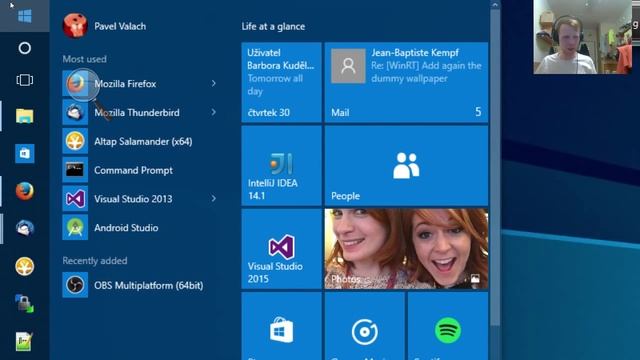Open Windows Store from the taskbar
Viewport: 640px width, 360px height.
(x=24, y=153)
